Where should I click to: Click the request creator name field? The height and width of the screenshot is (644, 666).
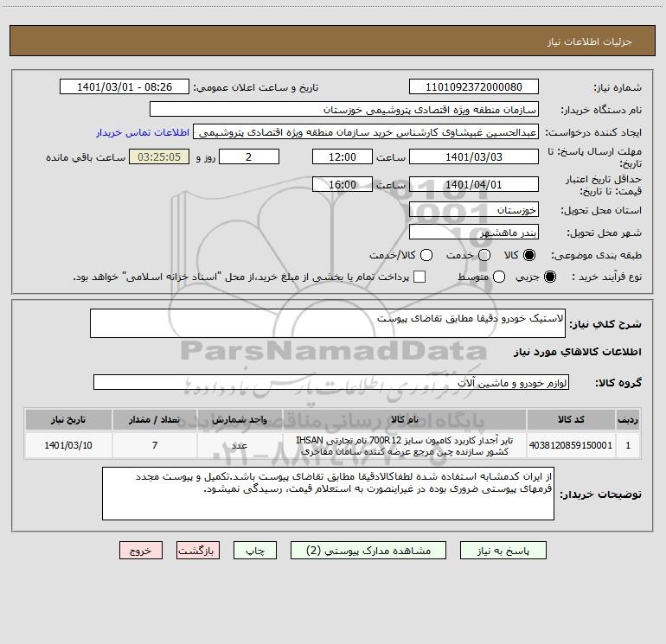pyautogui.click(x=366, y=132)
